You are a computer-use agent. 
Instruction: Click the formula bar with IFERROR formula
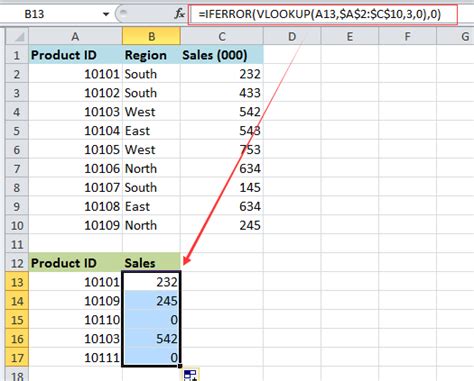coord(323,14)
